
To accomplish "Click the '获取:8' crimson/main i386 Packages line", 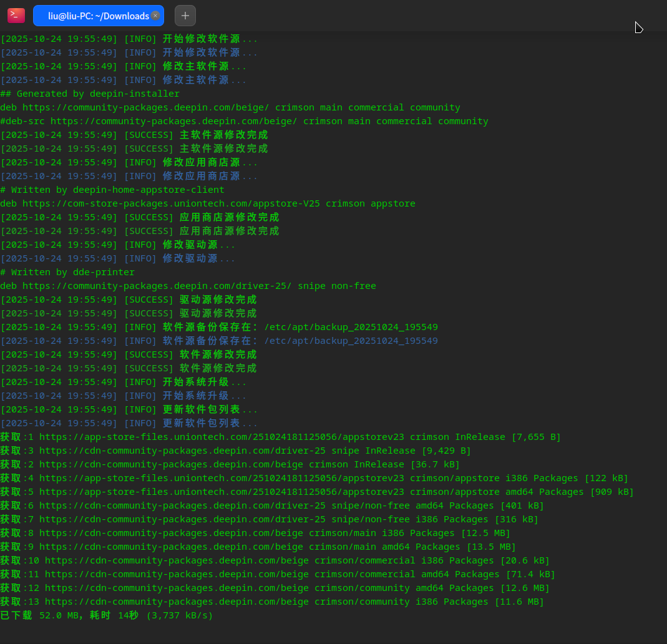I will (255, 533).
